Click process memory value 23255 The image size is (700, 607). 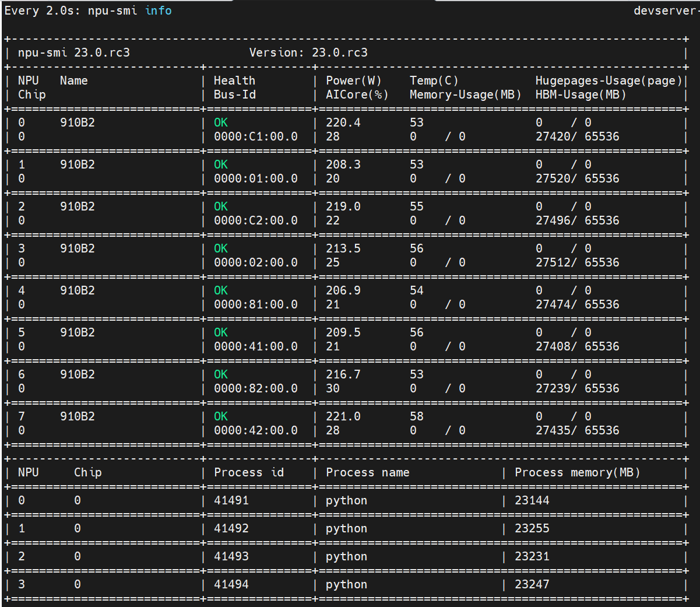coord(532,528)
